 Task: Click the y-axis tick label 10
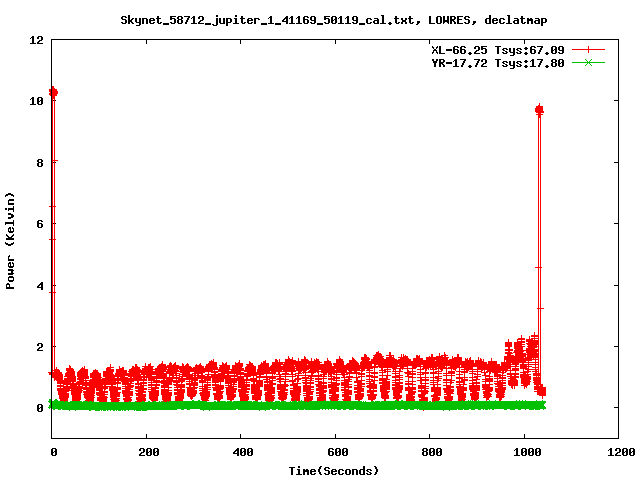(x=36, y=101)
